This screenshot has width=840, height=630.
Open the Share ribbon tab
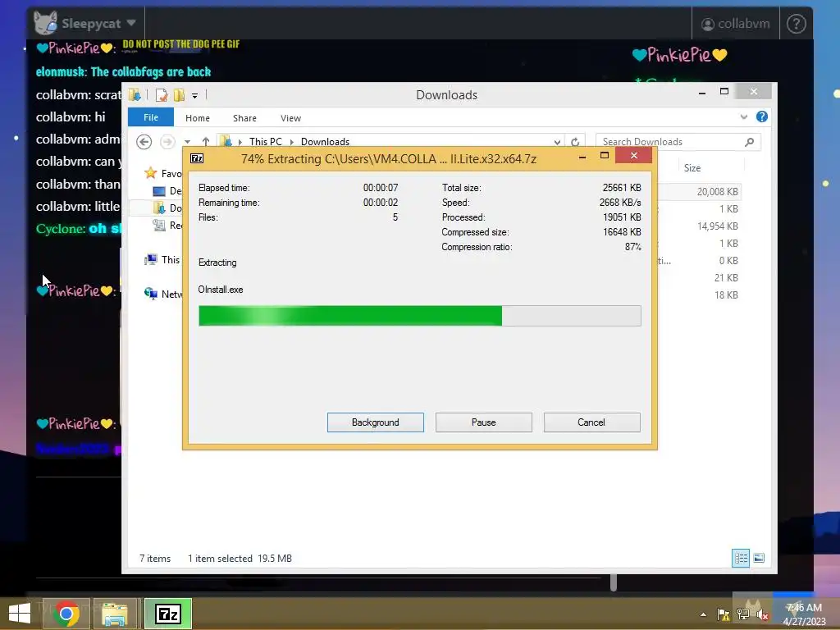[x=244, y=118]
